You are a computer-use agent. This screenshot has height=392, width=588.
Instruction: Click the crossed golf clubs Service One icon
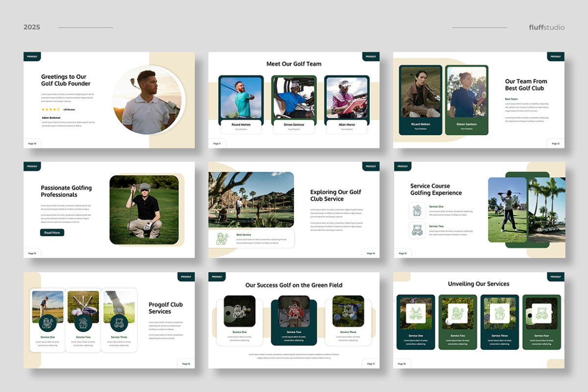pyautogui.click(x=415, y=313)
